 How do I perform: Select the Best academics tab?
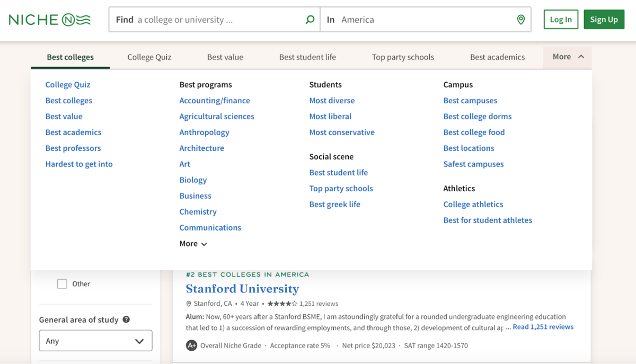click(x=497, y=57)
